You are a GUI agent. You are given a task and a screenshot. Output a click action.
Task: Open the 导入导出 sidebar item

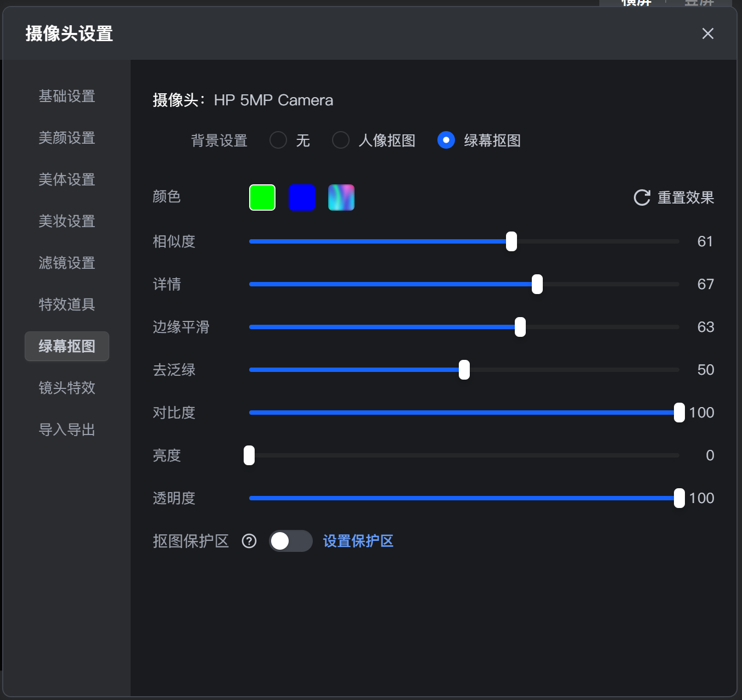[67, 430]
